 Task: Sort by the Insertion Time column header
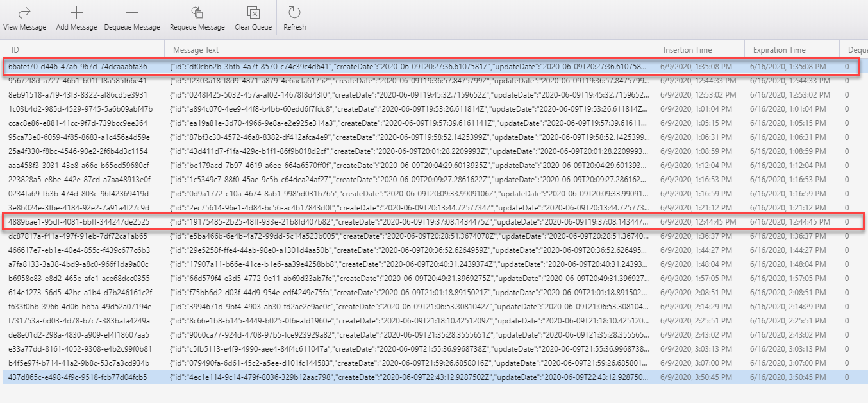pos(687,50)
